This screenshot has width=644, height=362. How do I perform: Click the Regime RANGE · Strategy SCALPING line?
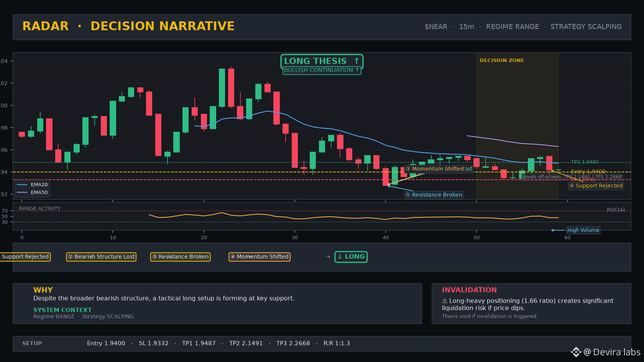click(83, 316)
